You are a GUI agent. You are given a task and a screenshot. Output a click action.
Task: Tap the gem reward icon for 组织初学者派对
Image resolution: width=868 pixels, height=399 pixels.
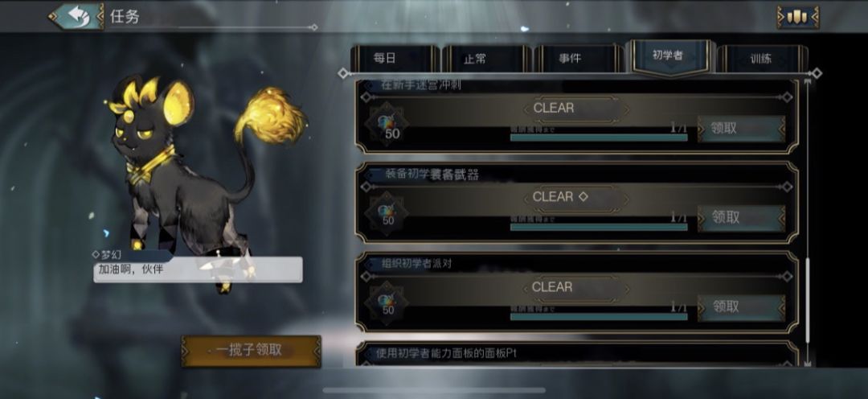click(x=387, y=302)
